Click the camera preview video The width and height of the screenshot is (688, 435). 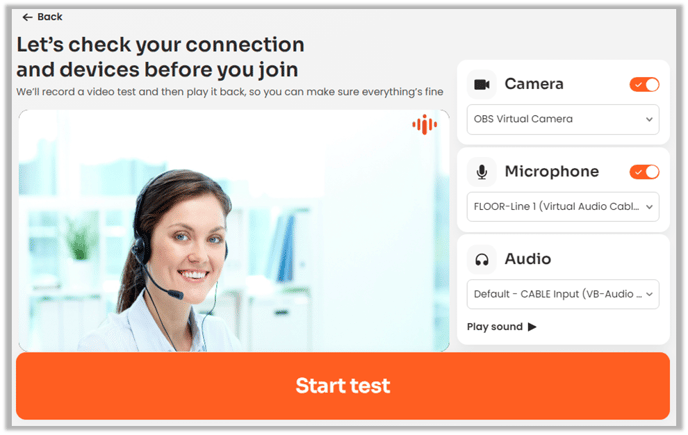(x=234, y=230)
